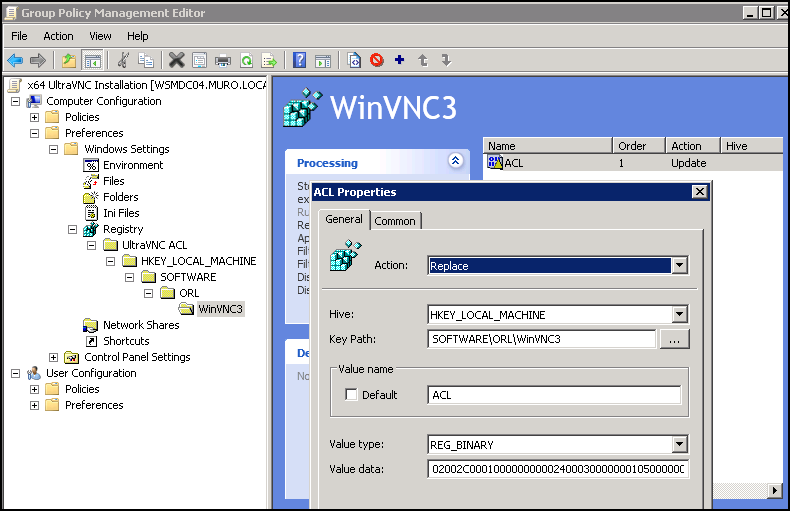Open the Hive dropdown arrow
Image resolution: width=790 pixels, height=511 pixels.
point(680,315)
